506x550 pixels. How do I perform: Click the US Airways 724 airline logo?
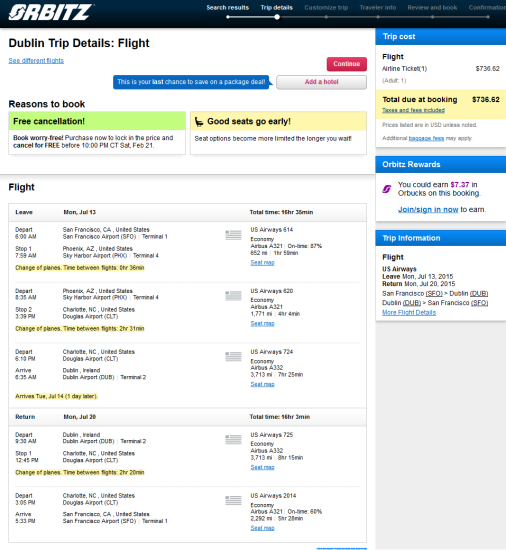(x=233, y=356)
